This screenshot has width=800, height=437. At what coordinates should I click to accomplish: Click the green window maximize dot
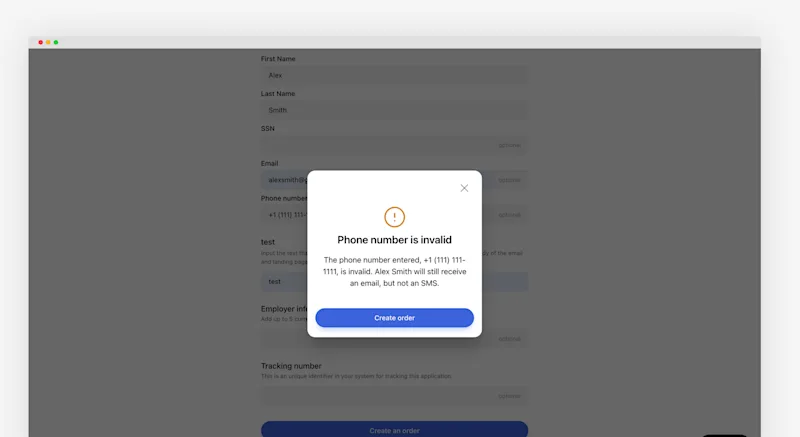[56, 42]
